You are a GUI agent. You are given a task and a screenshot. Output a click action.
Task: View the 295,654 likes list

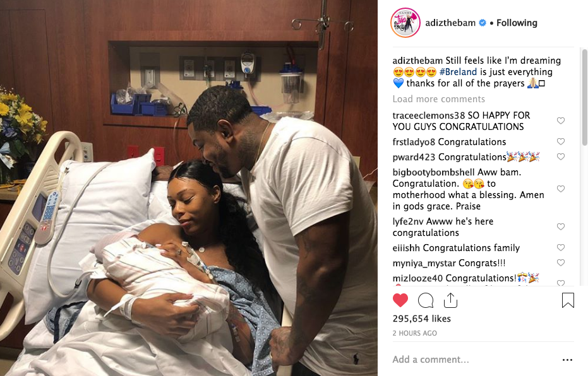[x=421, y=319]
